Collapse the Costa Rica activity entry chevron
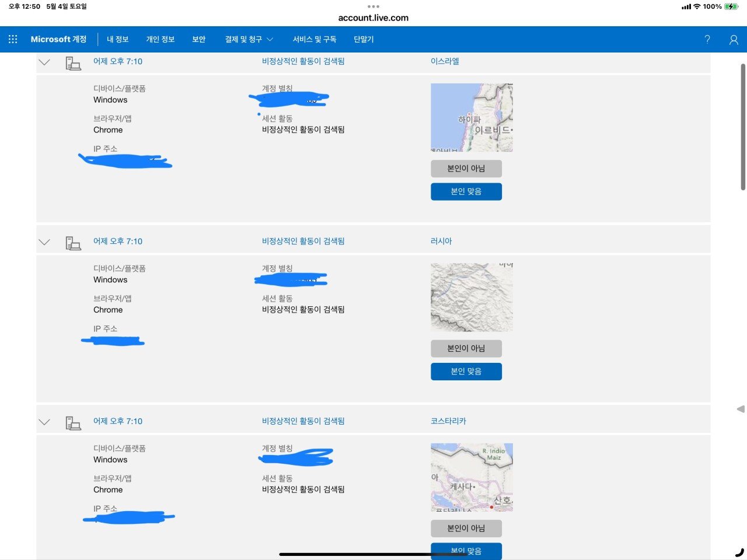The image size is (747, 560). tap(44, 422)
